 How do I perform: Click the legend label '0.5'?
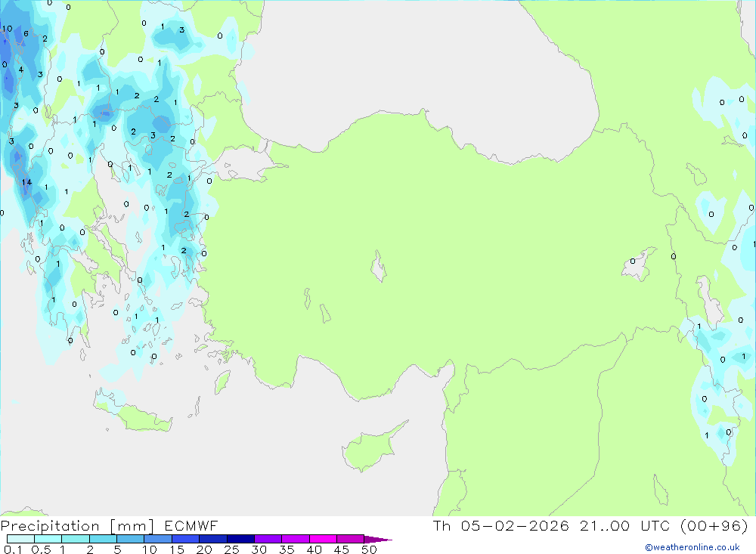tap(41, 549)
